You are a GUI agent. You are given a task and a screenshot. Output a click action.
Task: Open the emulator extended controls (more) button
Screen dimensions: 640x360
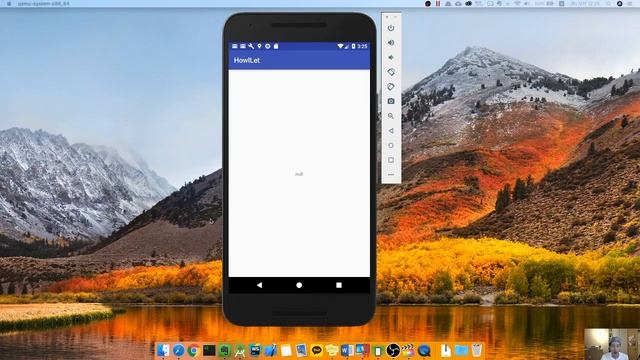[x=391, y=175]
